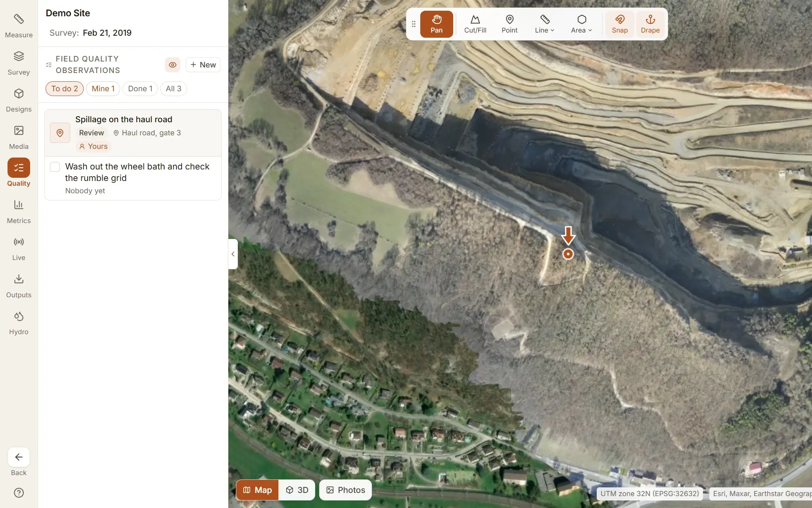Filter by Done 1
This screenshot has width=812, height=508.
[140, 89]
